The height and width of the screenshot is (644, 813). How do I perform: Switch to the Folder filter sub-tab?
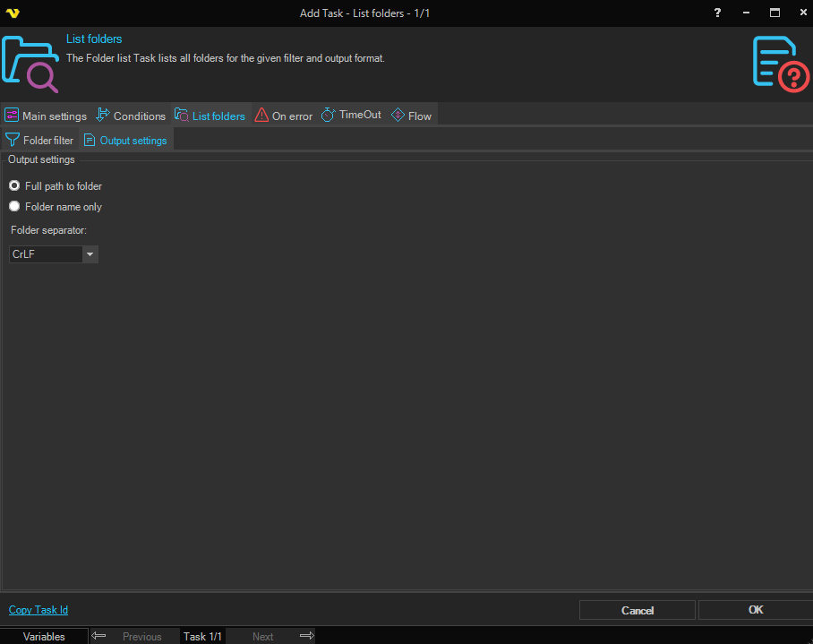click(x=39, y=141)
